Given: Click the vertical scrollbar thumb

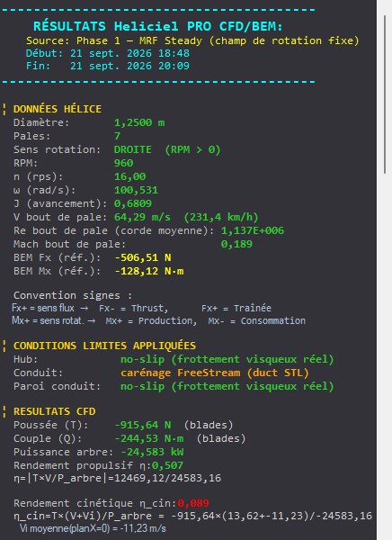Looking at the screenshot, I should coord(385,94).
